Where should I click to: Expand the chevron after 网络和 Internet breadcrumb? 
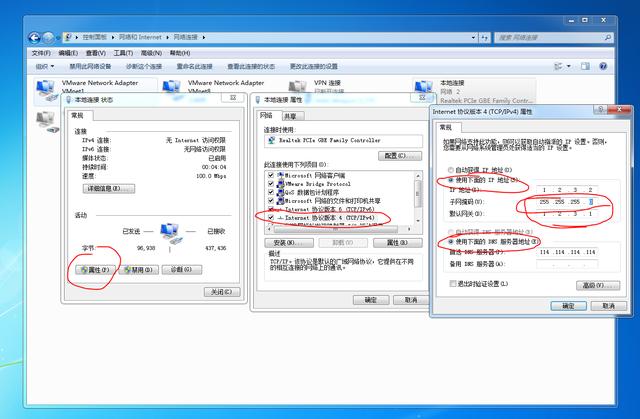[167, 38]
